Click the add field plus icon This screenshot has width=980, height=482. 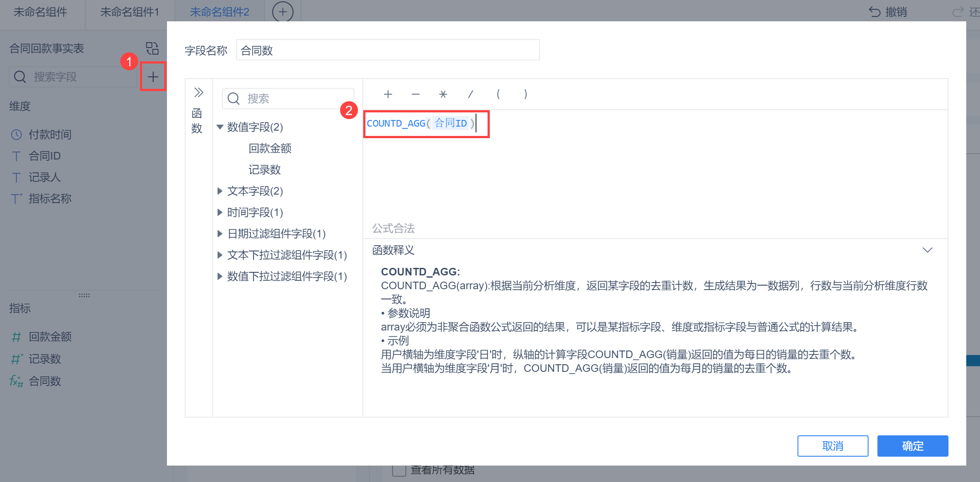[153, 77]
